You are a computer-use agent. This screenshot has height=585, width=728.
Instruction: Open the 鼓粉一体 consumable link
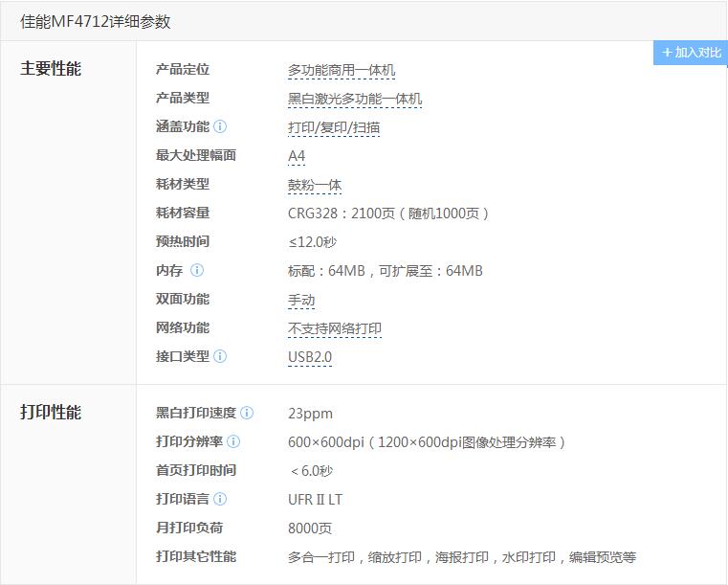(315, 185)
